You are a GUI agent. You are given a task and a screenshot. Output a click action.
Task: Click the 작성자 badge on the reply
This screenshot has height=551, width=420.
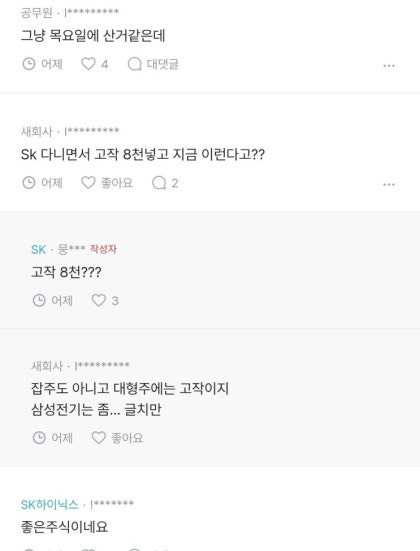pos(103,249)
